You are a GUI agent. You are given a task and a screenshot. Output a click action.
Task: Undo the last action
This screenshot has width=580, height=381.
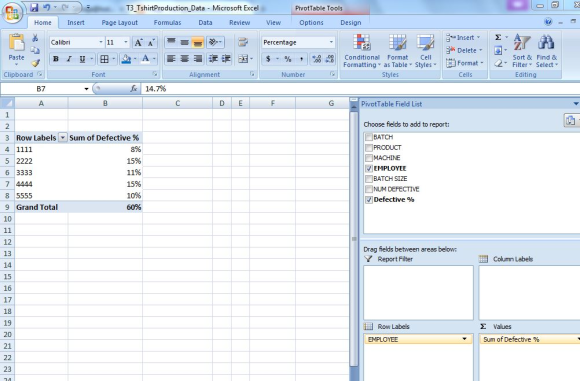(47, 7)
